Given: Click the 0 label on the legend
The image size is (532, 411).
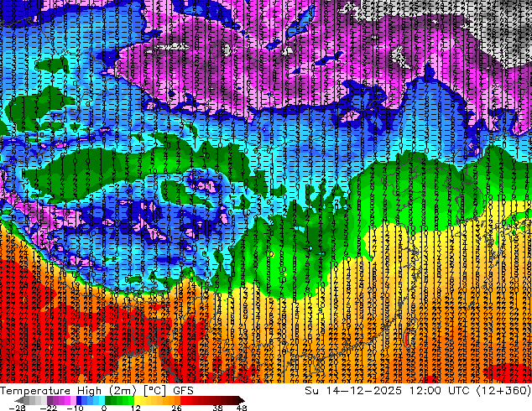Looking at the screenshot, I should [104, 408].
